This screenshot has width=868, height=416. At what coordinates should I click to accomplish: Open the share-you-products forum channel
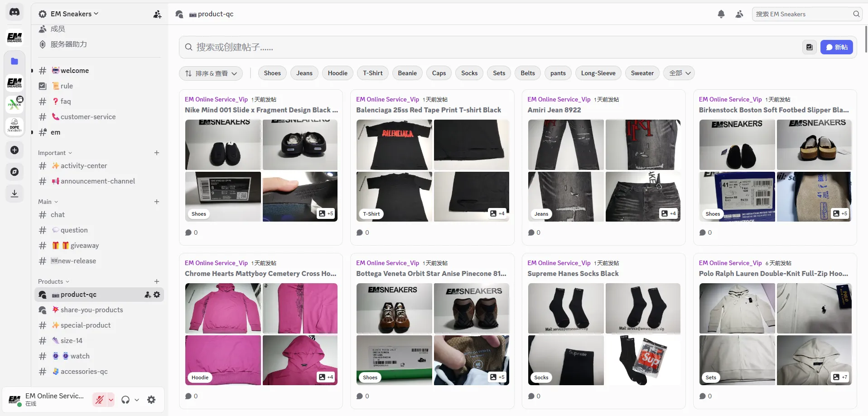tap(99, 310)
